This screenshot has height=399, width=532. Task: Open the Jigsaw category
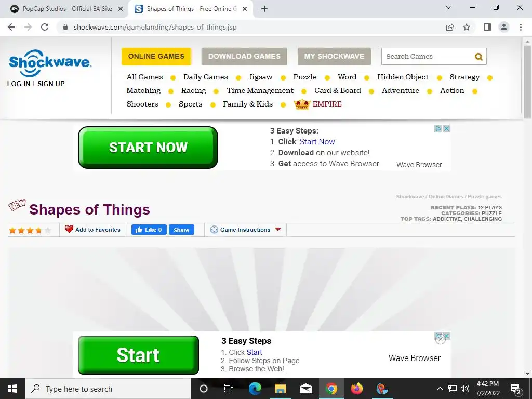point(261,77)
